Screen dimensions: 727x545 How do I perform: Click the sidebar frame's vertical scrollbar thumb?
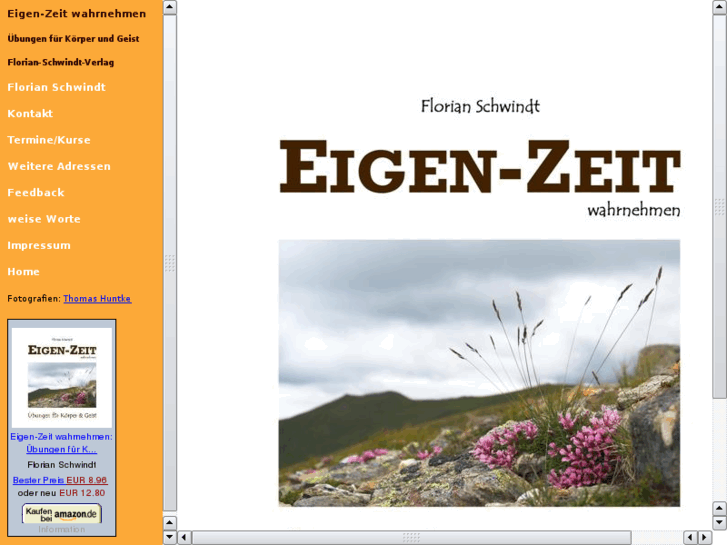pos(170,263)
